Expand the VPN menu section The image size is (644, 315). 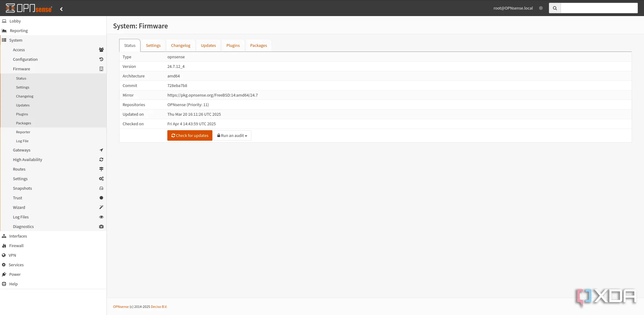click(x=53, y=255)
